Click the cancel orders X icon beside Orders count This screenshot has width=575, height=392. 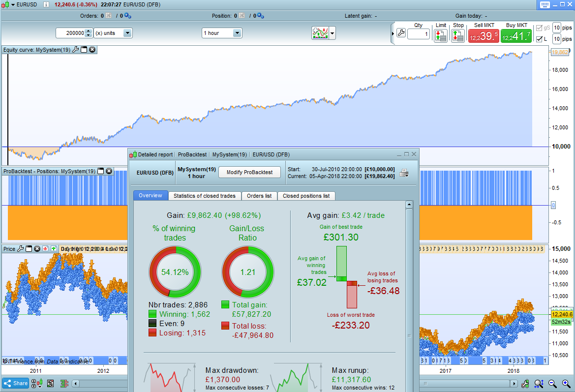[x=109, y=15]
